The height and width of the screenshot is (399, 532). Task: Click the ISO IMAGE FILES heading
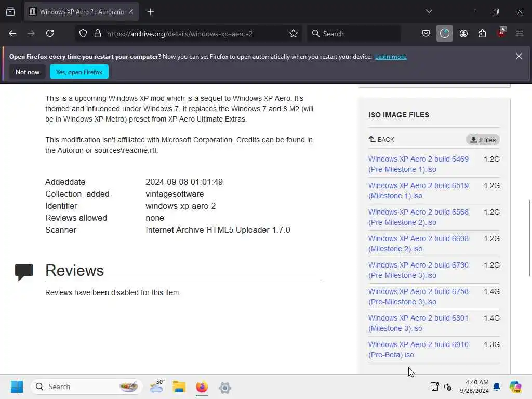pyautogui.click(x=398, y=115)
